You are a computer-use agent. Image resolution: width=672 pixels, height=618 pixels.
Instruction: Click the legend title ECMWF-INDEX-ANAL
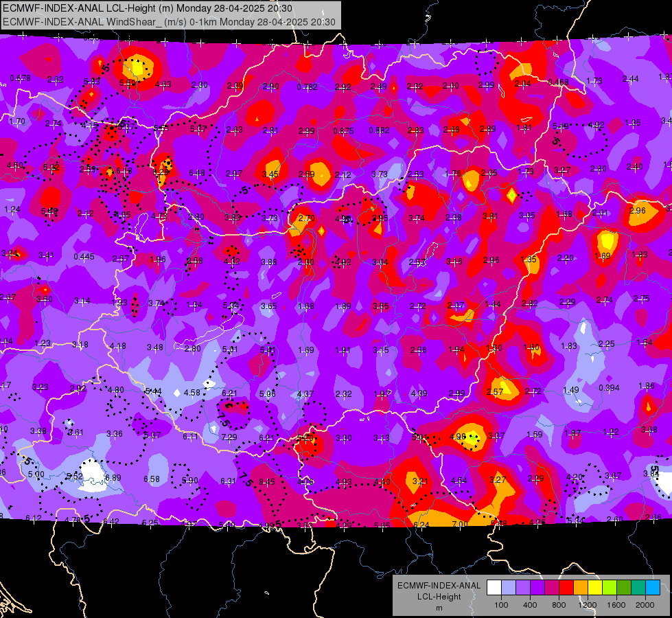(x=439, y=586)
